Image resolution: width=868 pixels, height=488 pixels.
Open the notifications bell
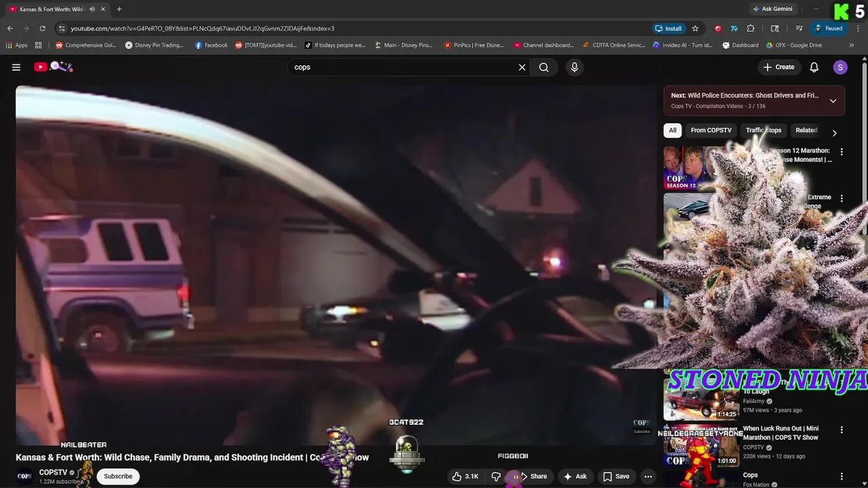pyautogui.click(x=814, y=67)
